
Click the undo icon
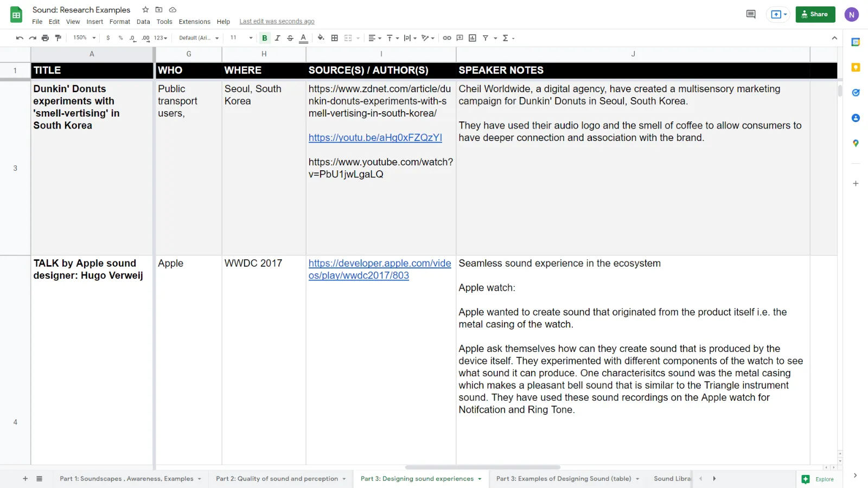coord(20,38)
